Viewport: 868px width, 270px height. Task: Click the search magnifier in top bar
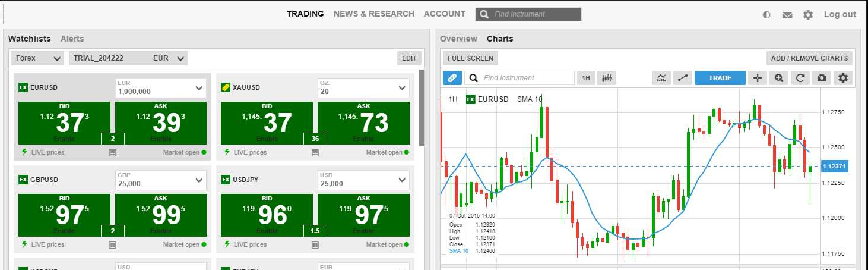(484, 14)
